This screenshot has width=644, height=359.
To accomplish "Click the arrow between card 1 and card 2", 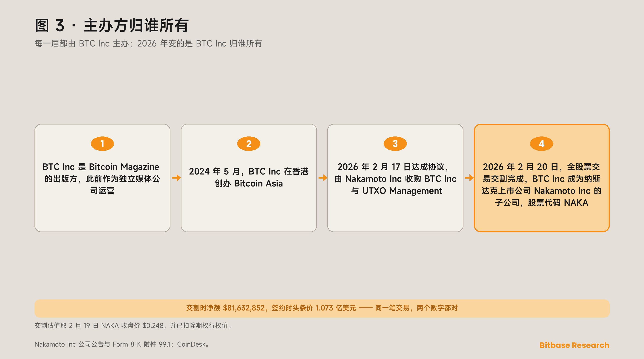I will (x=176, y=178).
